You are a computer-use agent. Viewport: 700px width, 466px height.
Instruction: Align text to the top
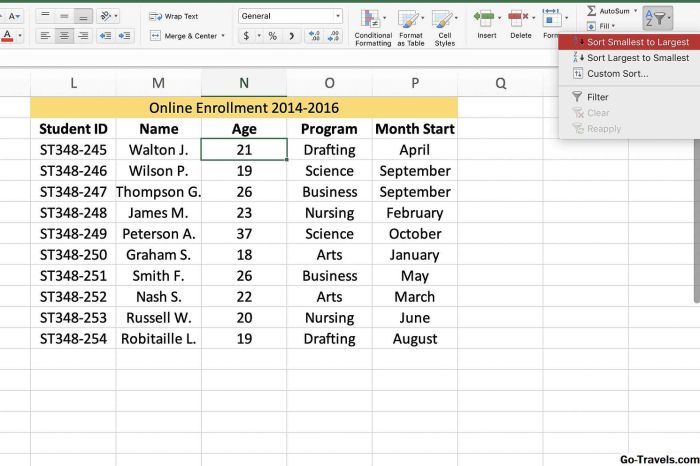pos(45,16)
